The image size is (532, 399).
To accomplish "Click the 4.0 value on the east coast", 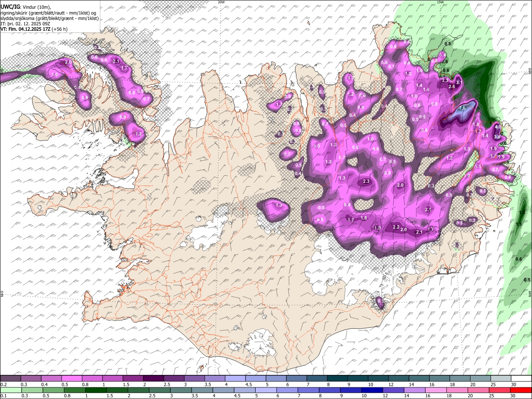I will click(x=498, y=127).
